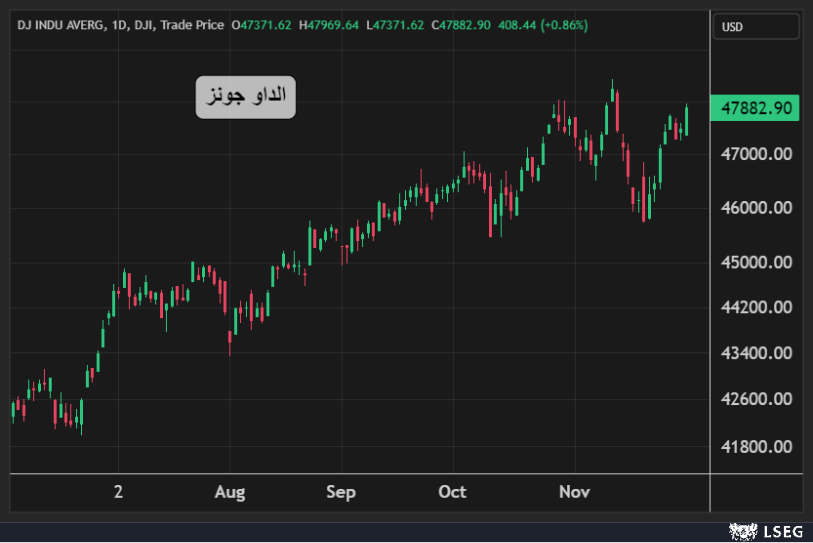Click the 45000.00 price axis label

(755, 262)
